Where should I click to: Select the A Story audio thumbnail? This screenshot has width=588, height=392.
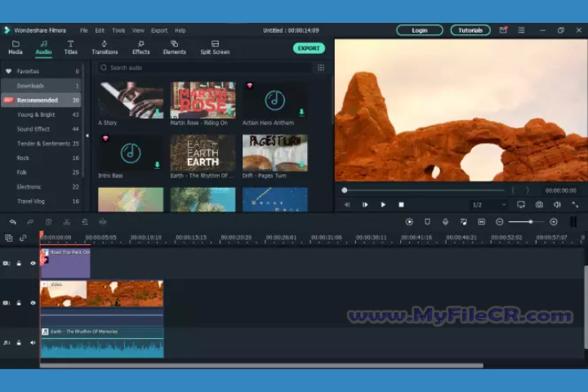(x=131, y=100)
